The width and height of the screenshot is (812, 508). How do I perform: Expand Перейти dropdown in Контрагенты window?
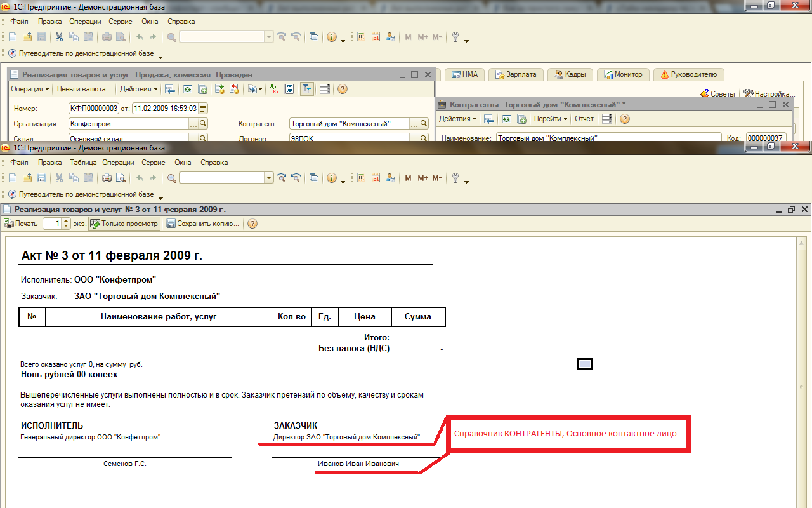550,119
